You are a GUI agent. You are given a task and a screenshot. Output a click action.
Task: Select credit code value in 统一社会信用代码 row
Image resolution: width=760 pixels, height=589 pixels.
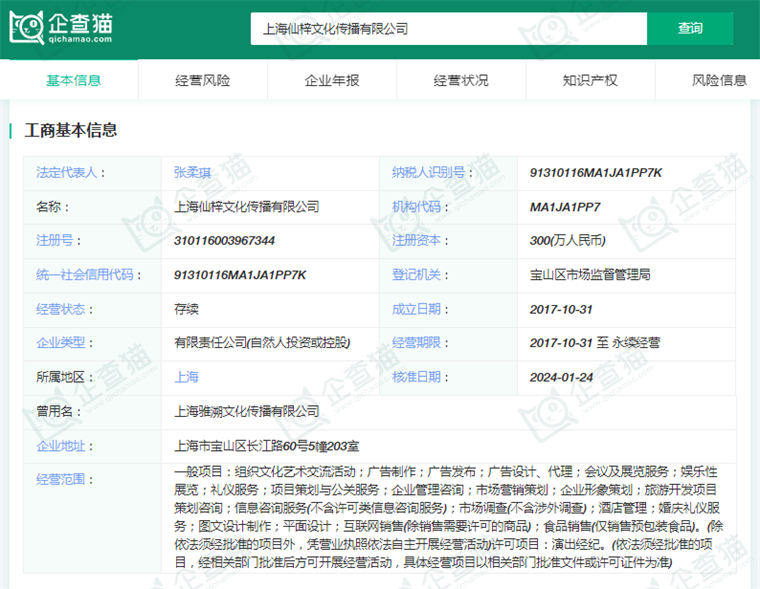pyautogui.click(x=240, y=275)
